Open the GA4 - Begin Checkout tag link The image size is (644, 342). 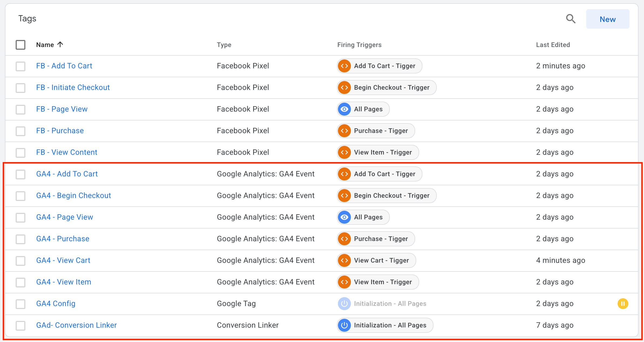click(73, 196)
